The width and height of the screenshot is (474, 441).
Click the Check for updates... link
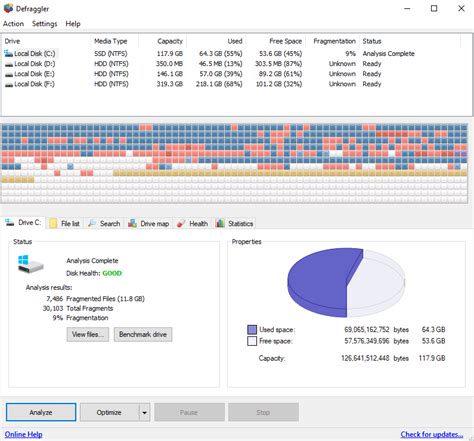(432, 434)
